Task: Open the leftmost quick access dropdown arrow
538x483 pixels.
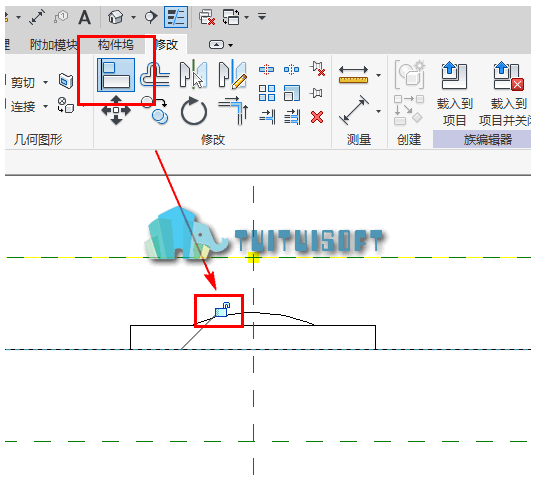Action: 19,17
